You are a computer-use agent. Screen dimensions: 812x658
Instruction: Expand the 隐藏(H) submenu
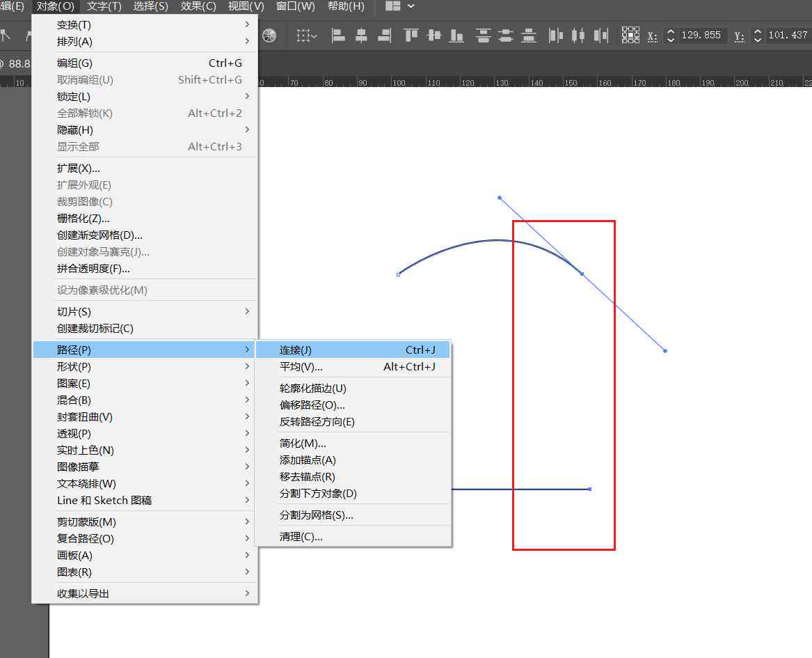145,130
